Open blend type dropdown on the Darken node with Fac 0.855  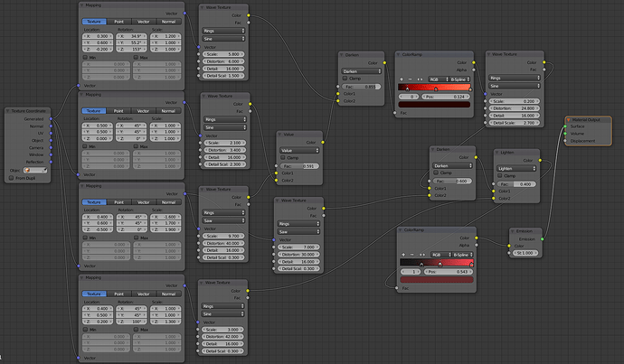[362, 71]
